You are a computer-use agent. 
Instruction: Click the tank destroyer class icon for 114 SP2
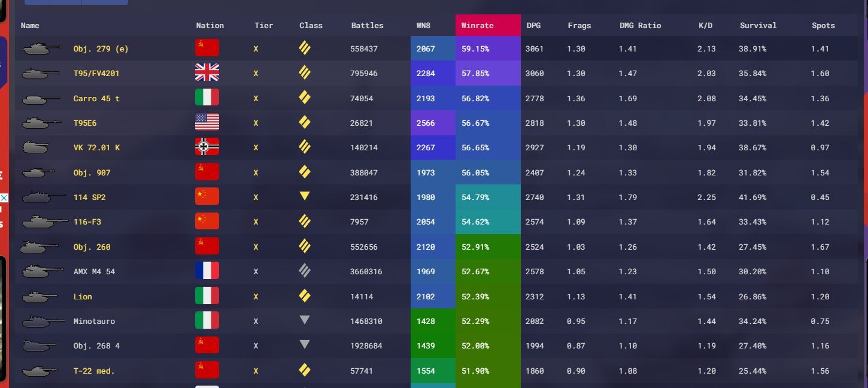tap(305, 196)
